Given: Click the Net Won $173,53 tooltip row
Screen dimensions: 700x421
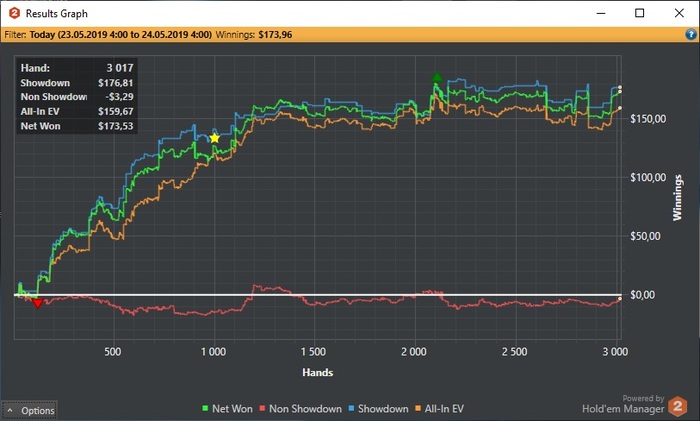Looking at the screenshot, I should [x=77, y=126].
